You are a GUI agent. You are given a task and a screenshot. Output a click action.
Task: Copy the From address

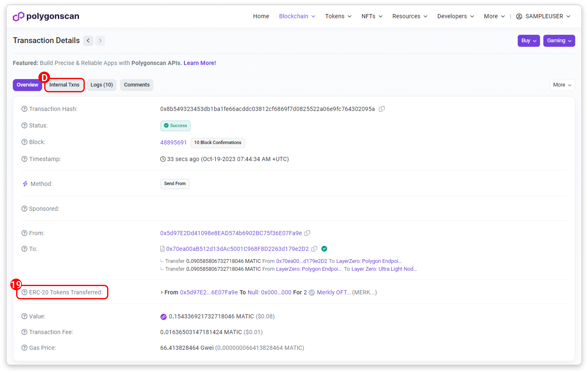307,233
